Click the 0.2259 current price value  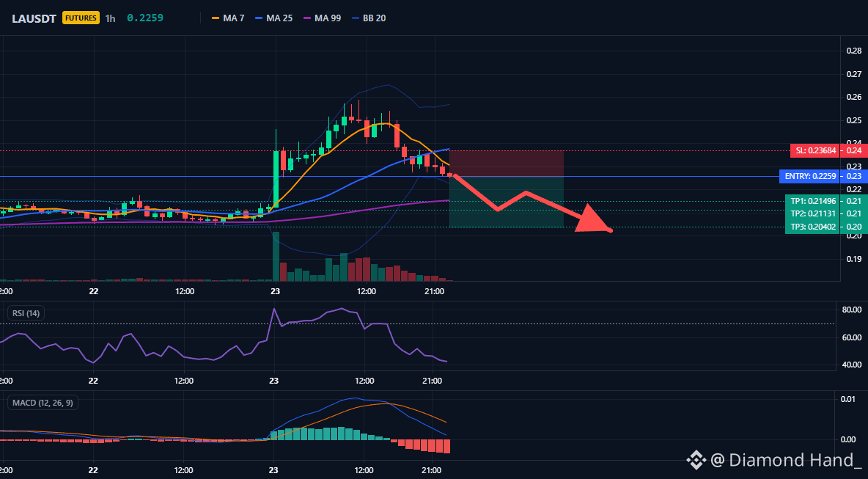pyautogui.click(x=145, y=18)
